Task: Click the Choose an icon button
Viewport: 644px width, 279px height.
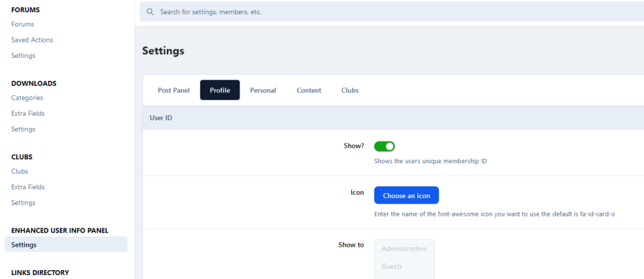Action: 406,195
